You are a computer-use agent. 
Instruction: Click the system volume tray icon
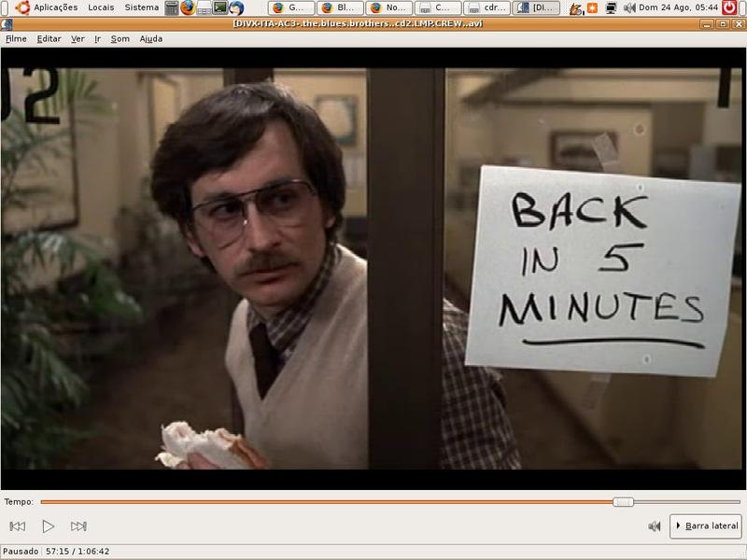629,7
